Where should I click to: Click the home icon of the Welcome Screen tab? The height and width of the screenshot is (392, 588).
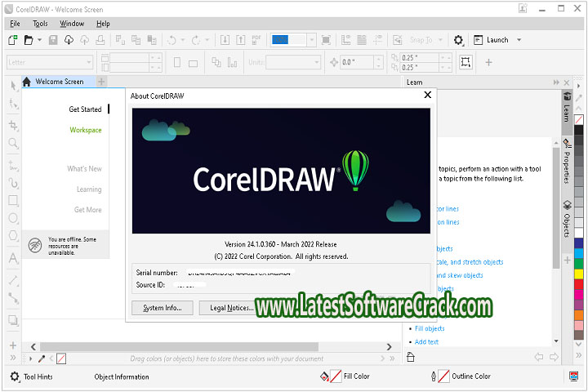click(27, 82)
